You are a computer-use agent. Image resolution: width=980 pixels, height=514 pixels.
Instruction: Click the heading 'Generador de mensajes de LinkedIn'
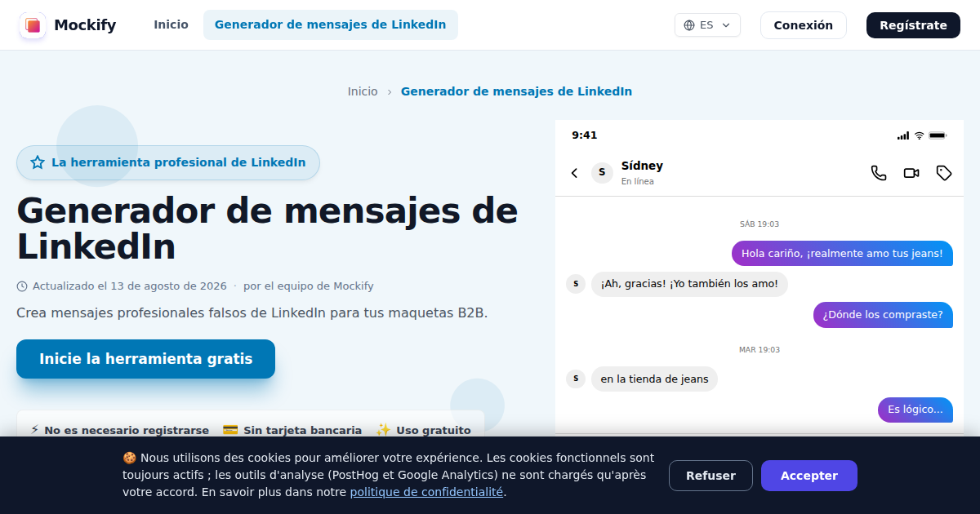[x=267, y=228]
